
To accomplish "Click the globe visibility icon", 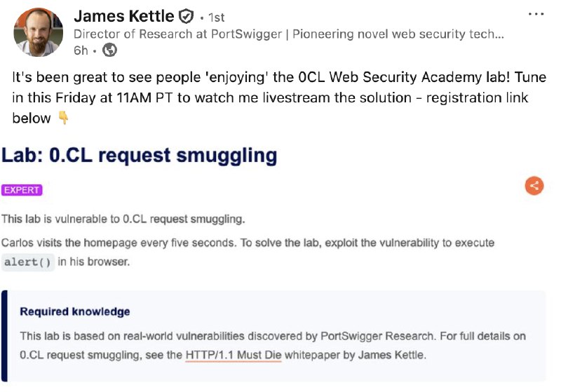I will pyautogui.click(x=110, y=50).
